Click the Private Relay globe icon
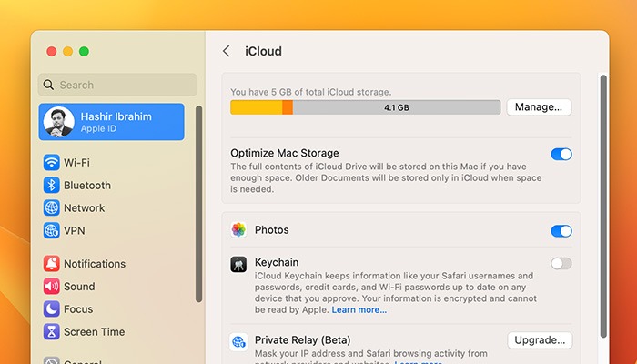637x364 pixels. [x=238, y=341]
